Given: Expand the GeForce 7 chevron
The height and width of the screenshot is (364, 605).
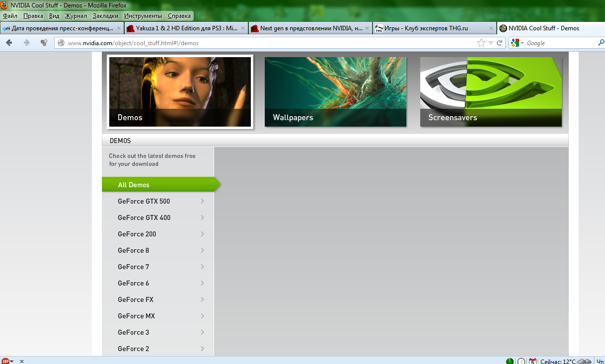Looking at the screenshot, I should (x=203, y=267).
